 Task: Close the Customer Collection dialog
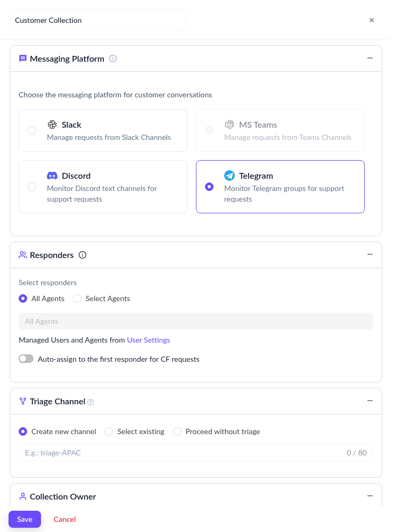point(372,20)
